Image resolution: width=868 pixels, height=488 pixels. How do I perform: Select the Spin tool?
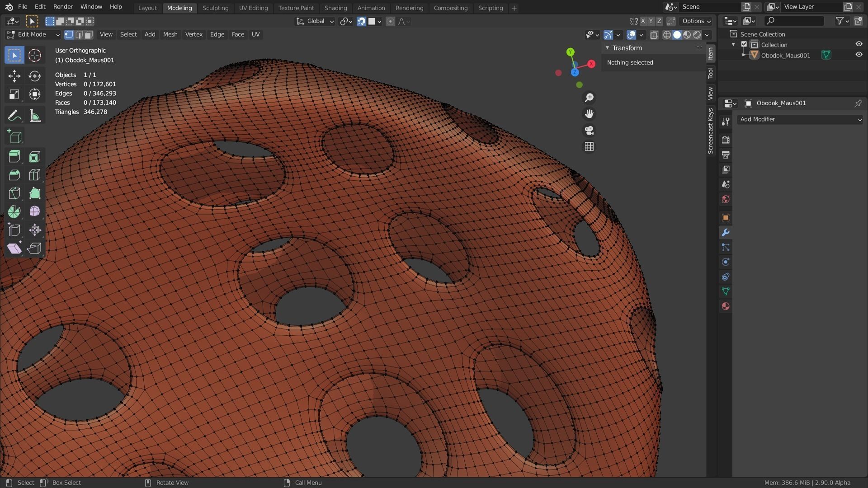(14, 211)
